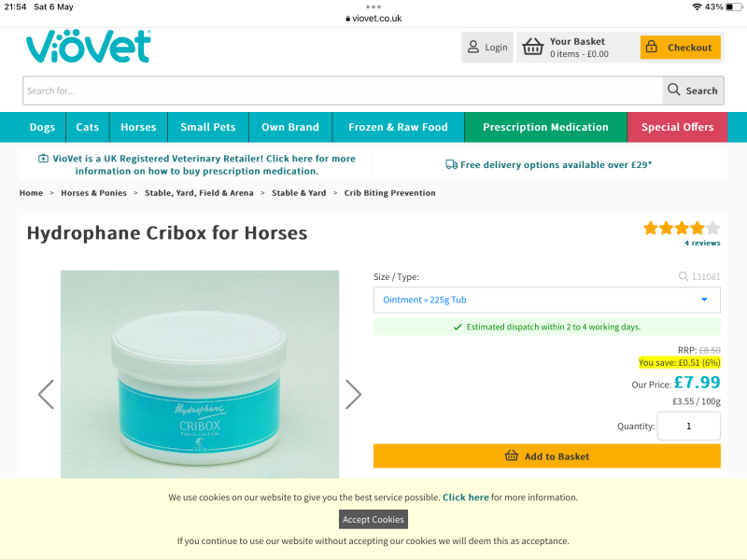Viewport: 747px width, 560px height.
Task: Show next product image arrow
Action: [x=353, y=394]
